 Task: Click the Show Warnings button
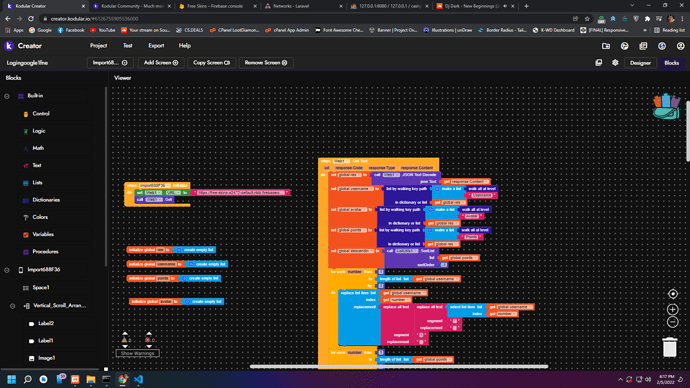[x=137, y=353]
